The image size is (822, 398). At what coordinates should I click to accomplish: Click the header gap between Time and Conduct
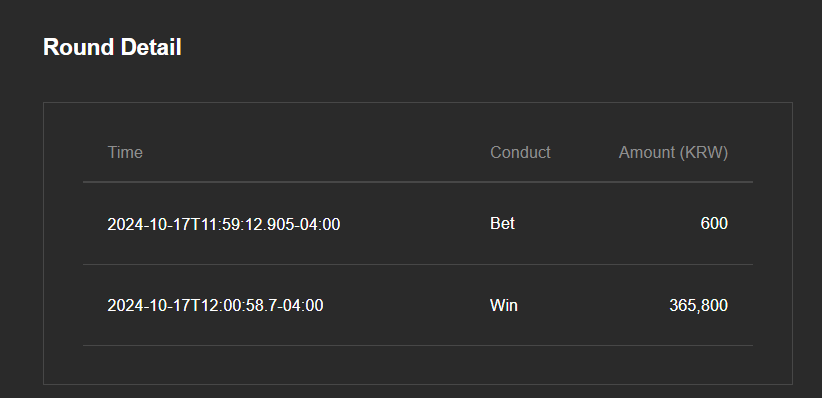[x=316, y=153]
